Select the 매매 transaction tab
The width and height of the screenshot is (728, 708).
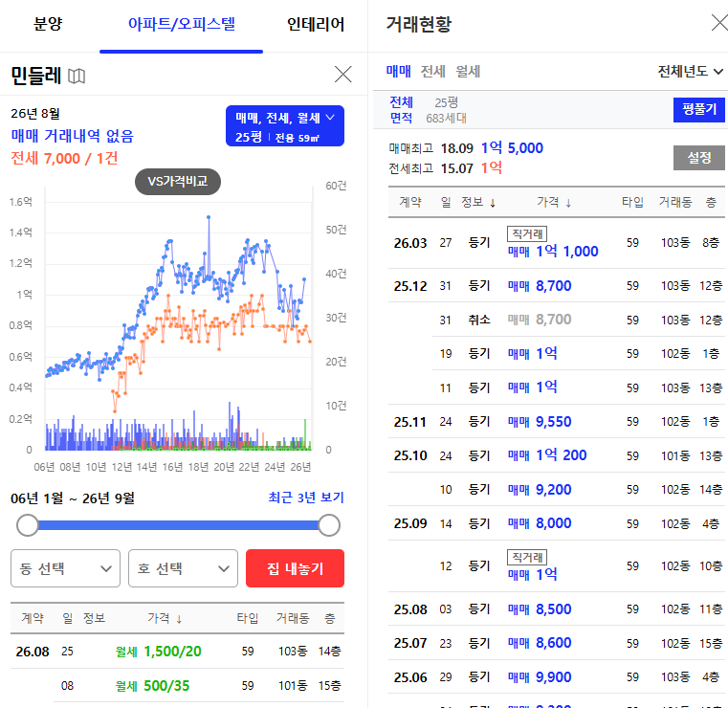click(x=398, y=72)
